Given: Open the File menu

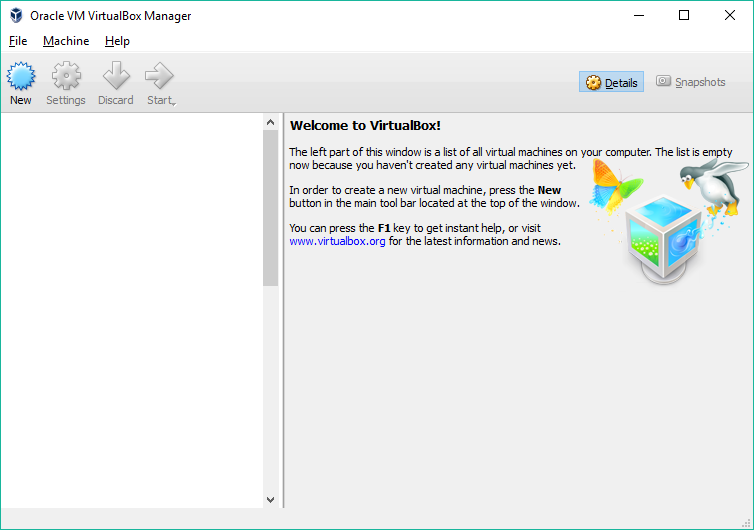Looking at the screenshot, I should [x=18, y=41].
